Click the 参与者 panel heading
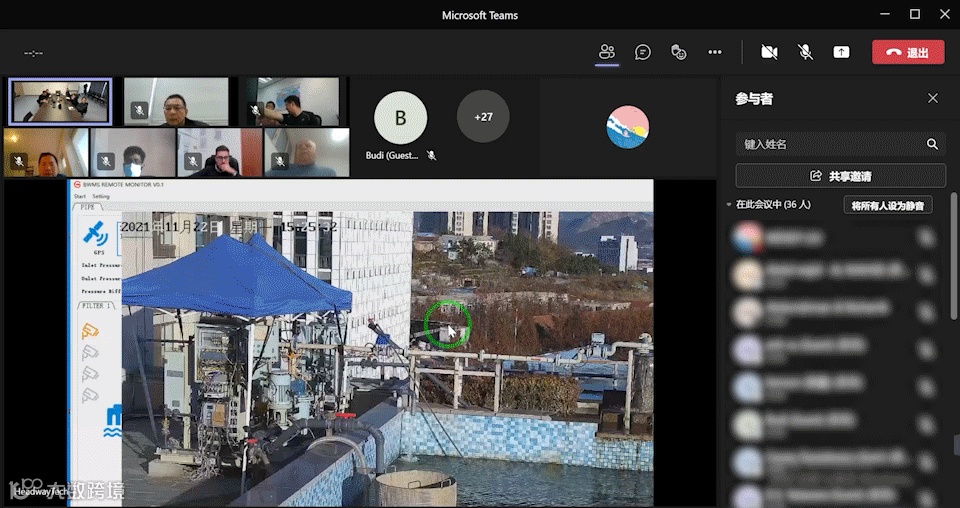This screenshot has height=508, width=960. (754, 99)
